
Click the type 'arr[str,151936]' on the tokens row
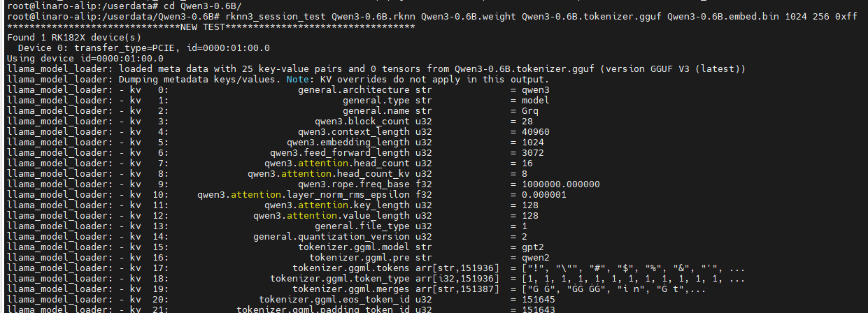coord(457,268)
